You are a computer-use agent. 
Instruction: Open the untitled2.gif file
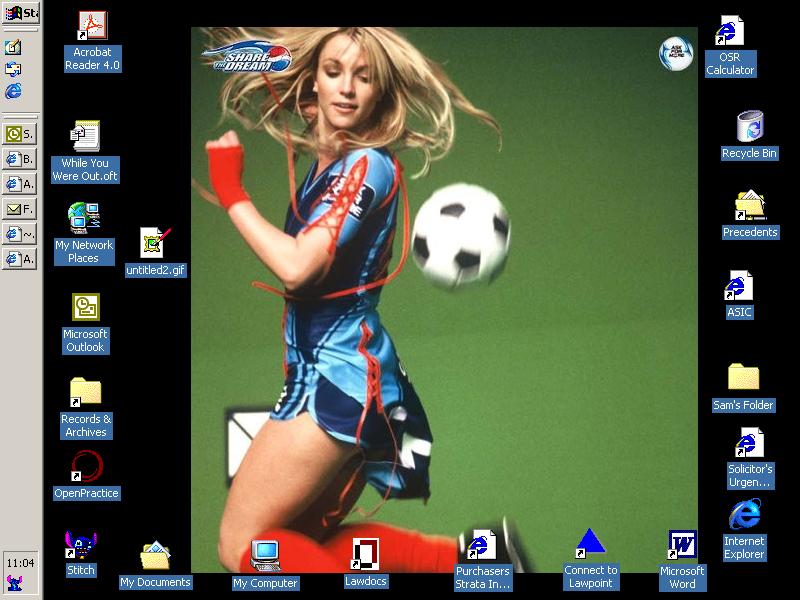tap(155, 242)
